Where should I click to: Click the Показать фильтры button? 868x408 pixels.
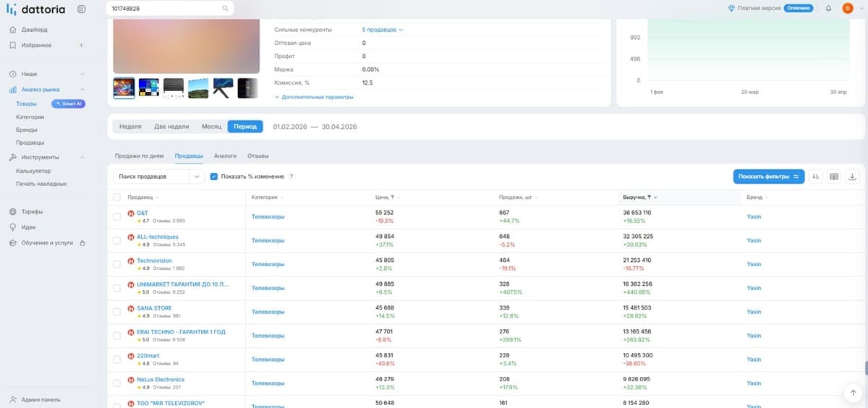(769, 177)
